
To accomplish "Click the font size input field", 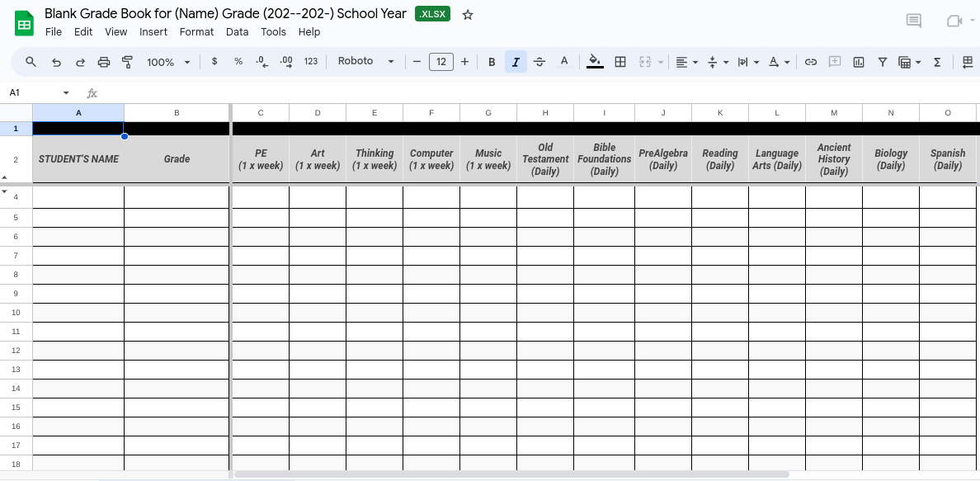I will pos(441,62).
